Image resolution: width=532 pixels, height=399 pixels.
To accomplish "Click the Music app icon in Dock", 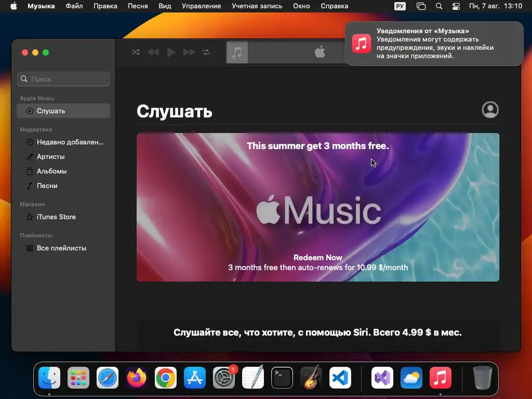I will [441, 378].
